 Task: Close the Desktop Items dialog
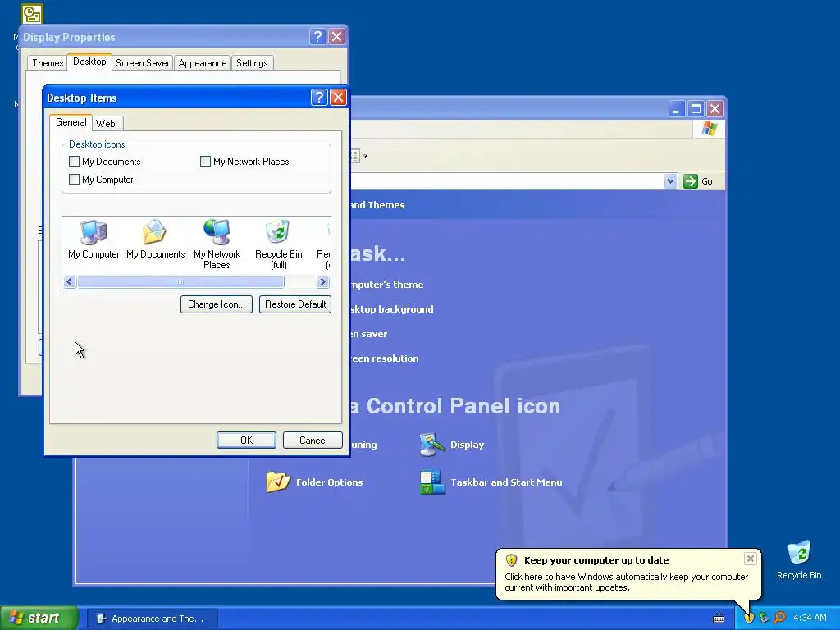pos(338,98)
